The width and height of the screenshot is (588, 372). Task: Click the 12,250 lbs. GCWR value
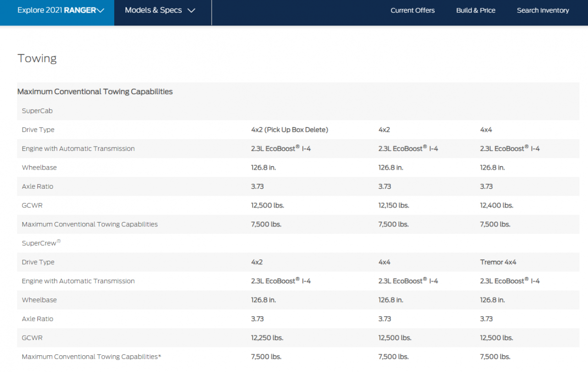tap(267, 338)
